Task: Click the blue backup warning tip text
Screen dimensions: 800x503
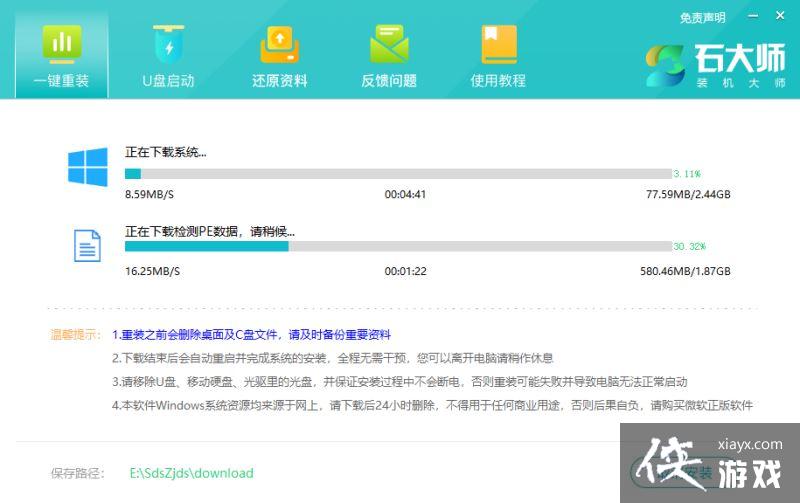Action: pyautogui.click(x=251, y=334)
